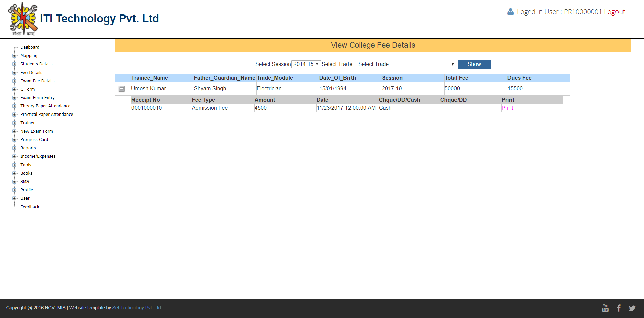Click the Logout link
This screenshot has width=644, height=318.
click(614, 12)
